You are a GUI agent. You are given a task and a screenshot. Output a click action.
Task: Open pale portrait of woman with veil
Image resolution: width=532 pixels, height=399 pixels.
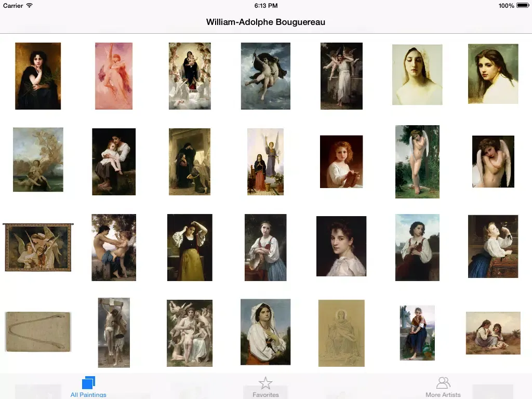(x=417, y=75)
